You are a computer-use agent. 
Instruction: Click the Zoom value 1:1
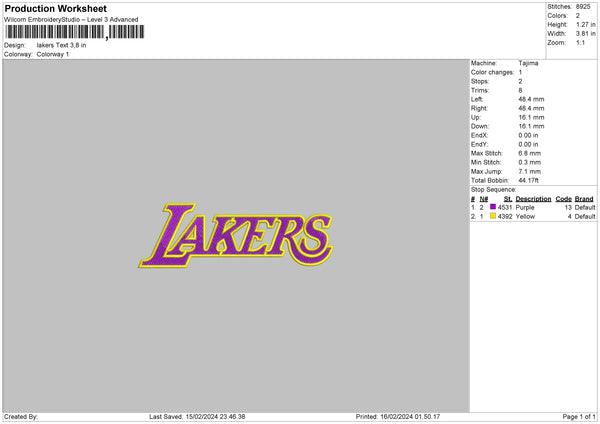580,42
